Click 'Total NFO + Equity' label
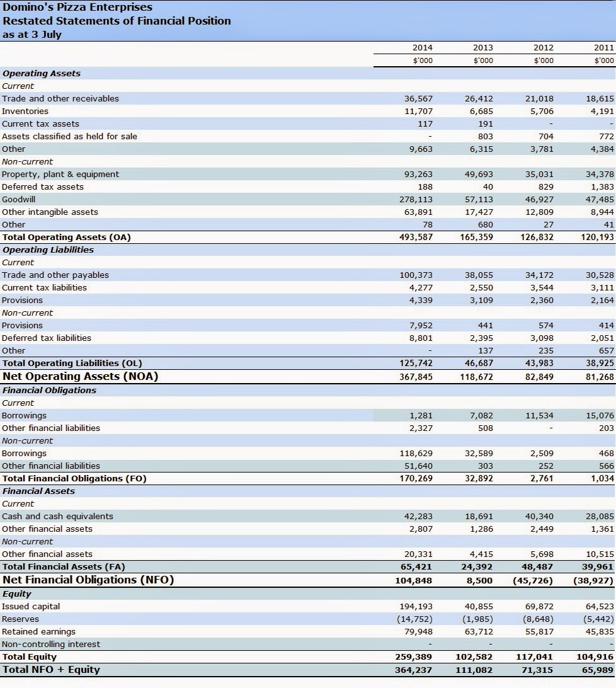 tap(52, 670)
